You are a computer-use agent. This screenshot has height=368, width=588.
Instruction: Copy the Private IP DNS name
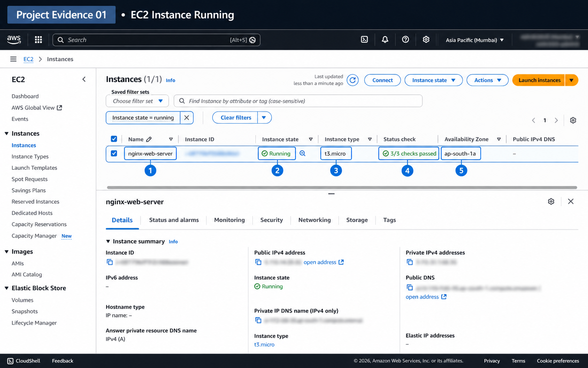(258, 321)
